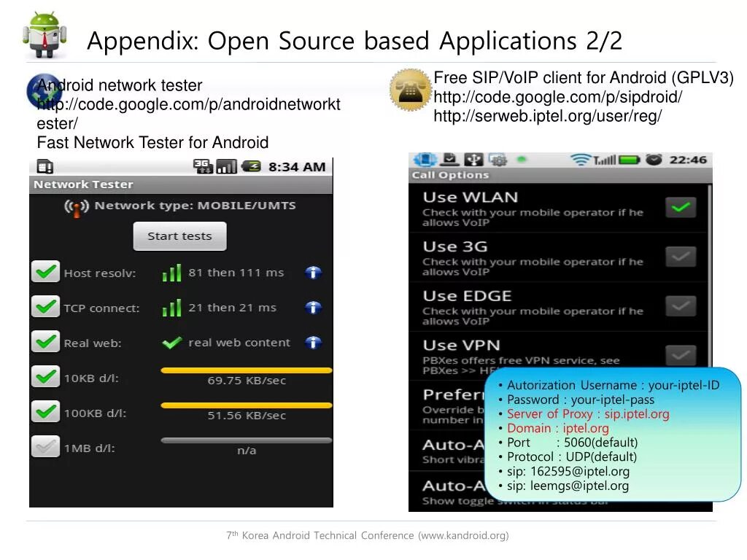
Task: Toggle the TCP connect test checkbox
Action: 46,306
